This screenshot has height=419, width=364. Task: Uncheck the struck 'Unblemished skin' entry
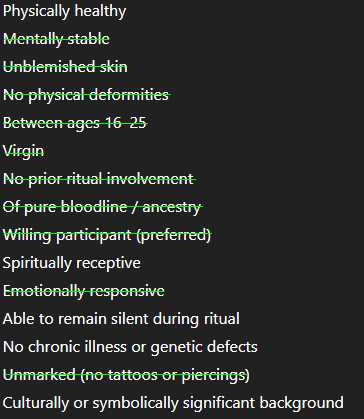pos(65,67)
